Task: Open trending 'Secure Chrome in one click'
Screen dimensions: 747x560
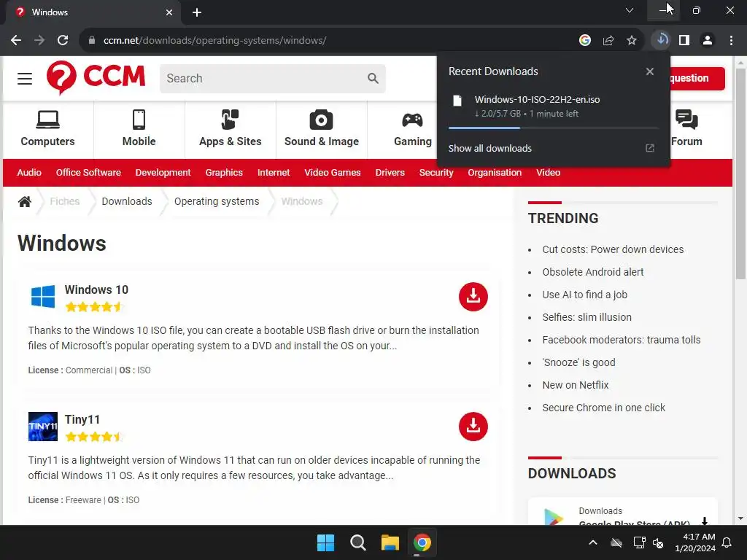Action: point(603,408)
